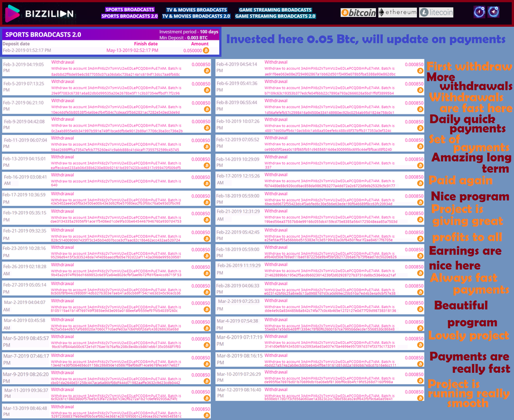Screen dimensions: 514x420
Task: Click Bitcoin icon in Feb-9-2019 04:42:08 row
Action: tap(207, 128)
